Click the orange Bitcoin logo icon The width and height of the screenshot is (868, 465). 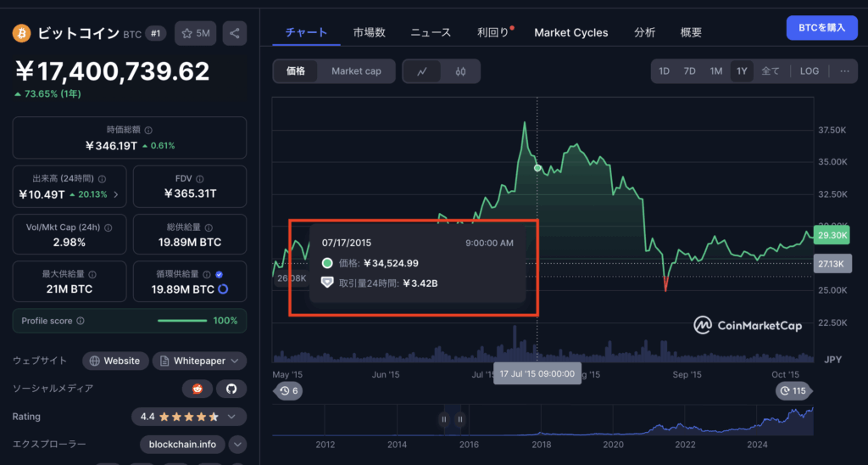21,33
